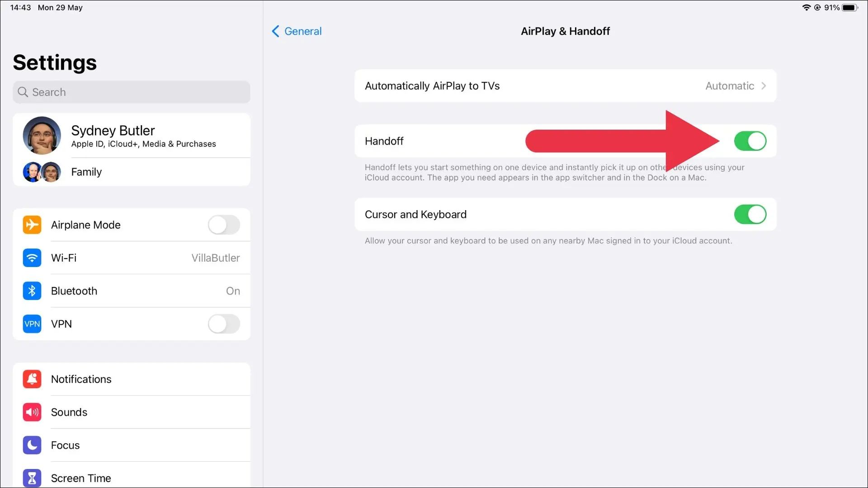Tap the Screen Time icon
Viewport: 868px width, 488px height.
[x=32, y=478]
